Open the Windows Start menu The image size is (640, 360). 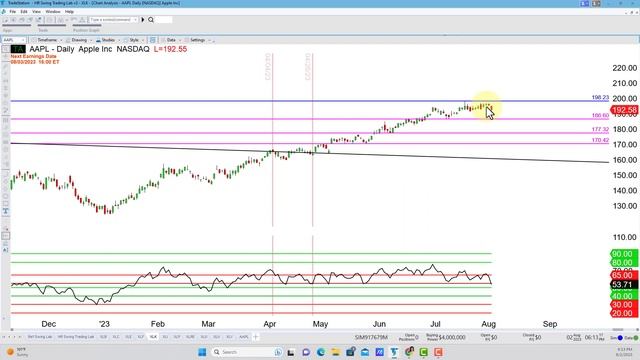[x=202, y=352]
